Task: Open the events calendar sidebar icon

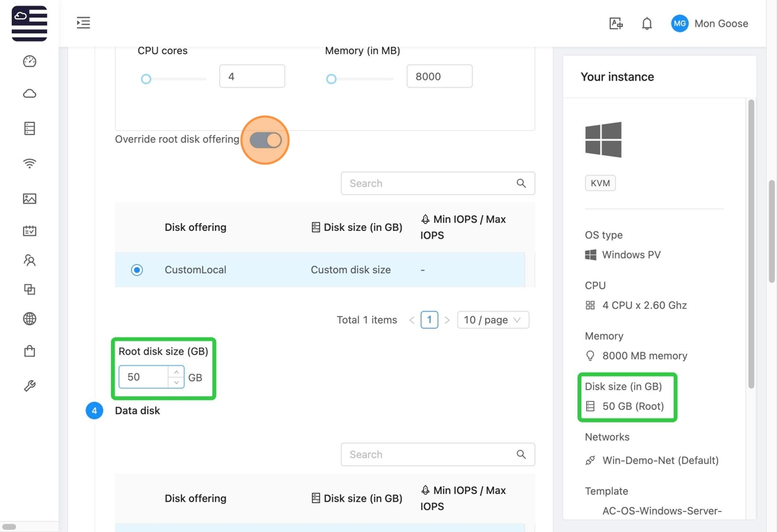Action: (x=29, y=231)
